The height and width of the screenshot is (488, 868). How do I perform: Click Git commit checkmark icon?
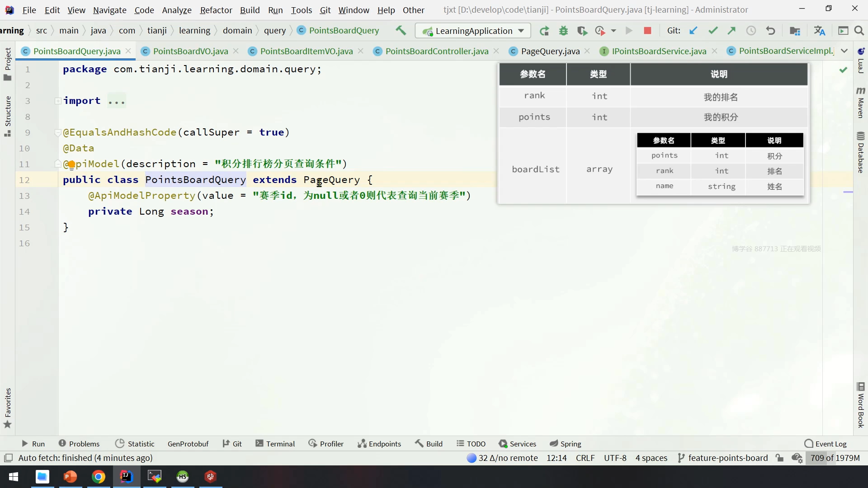click(x=713, y=31)
